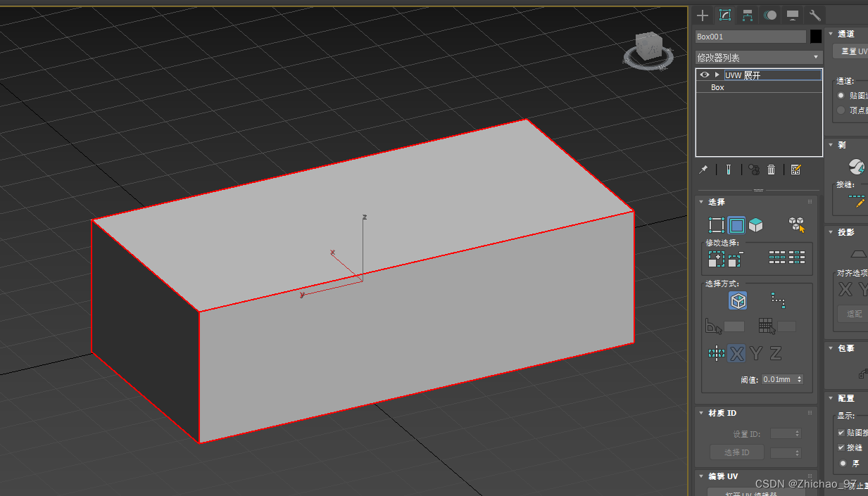Switch to the Modify command panel tab
The image size is (868, 496).
click(724, 15)
